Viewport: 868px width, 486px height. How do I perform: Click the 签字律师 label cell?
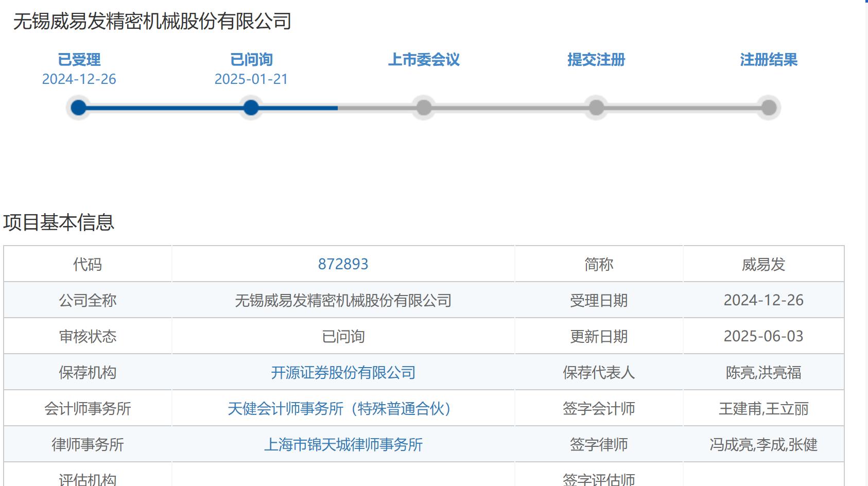point(599,444)
